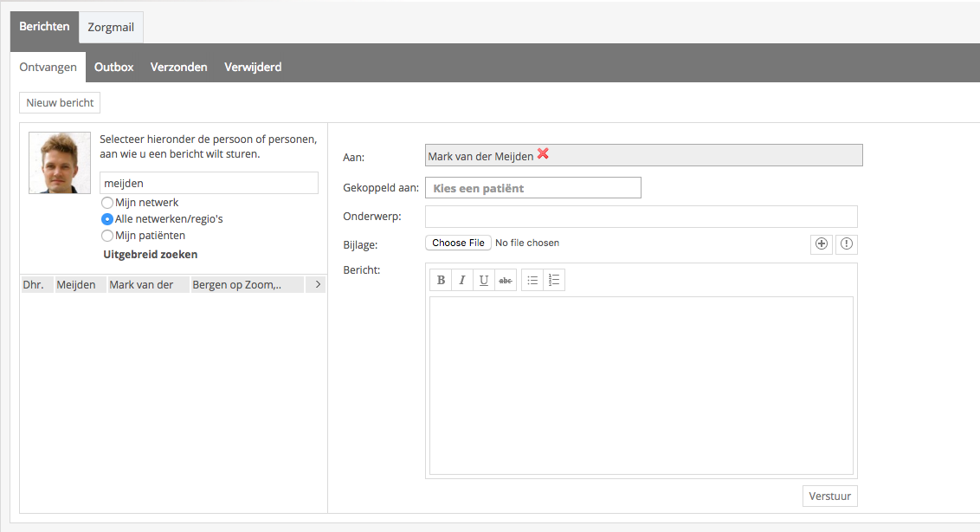This screenshot has width=980, height=532.
Task: Open Uitgebreid zoeken advanced search
Action: click(x=150, y=255)
